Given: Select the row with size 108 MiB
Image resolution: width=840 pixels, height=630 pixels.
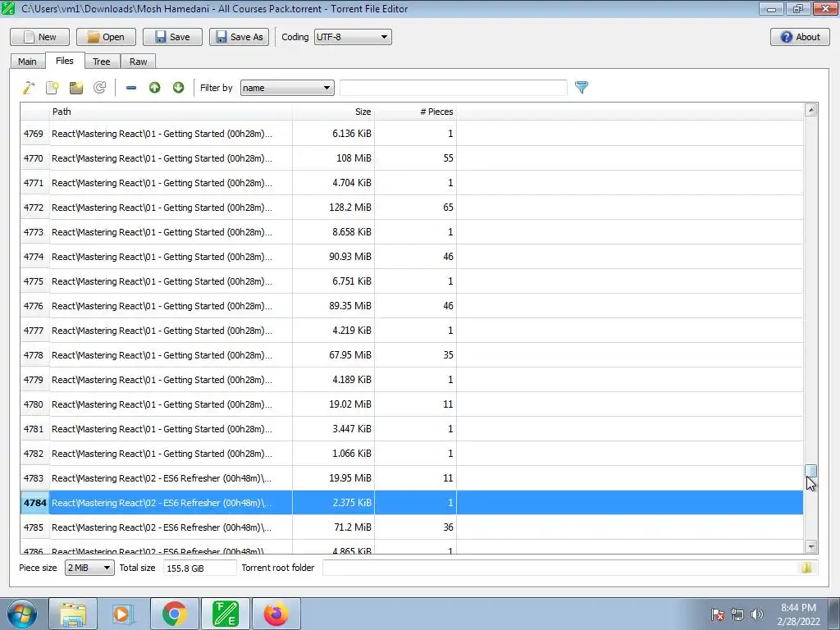Looking at the screenshot, I should [x=412, y=158].
